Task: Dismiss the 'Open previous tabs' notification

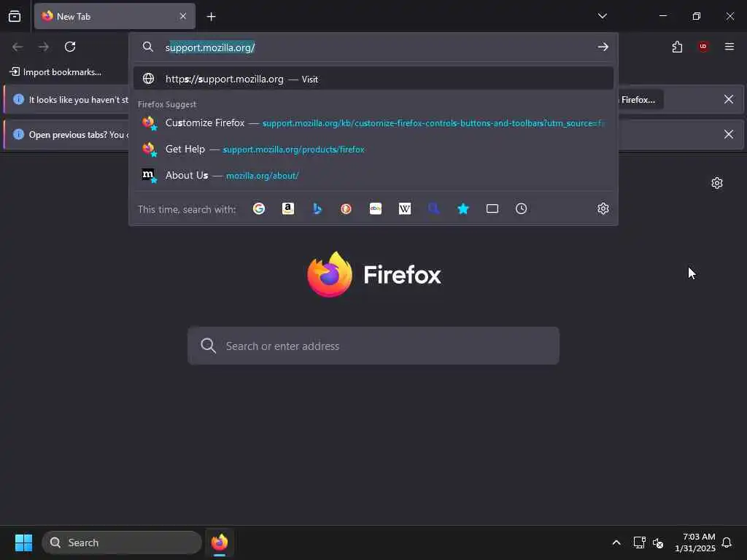Action: [x=729, y=134]
